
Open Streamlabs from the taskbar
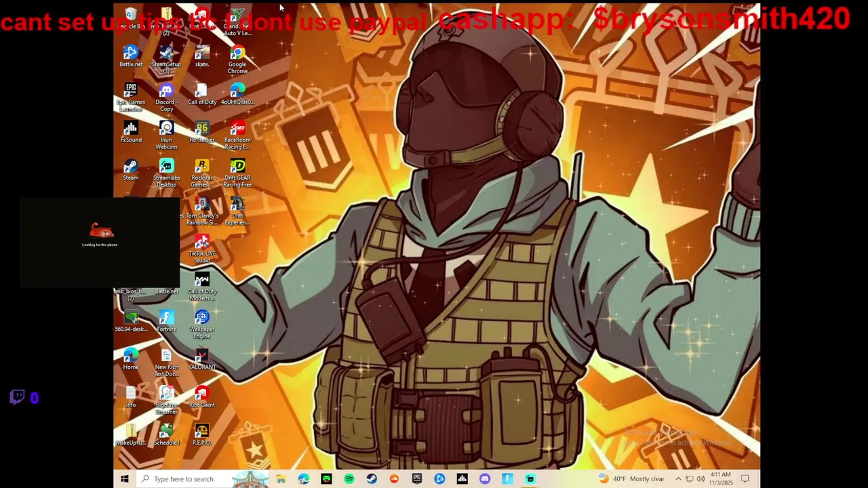point(530,479)
